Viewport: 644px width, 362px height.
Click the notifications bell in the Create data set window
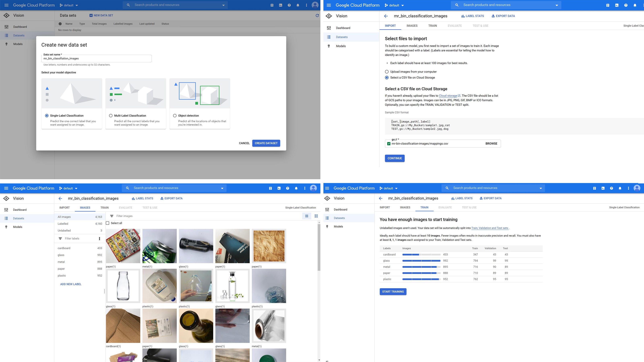pyautogui.click(x=298, y=5)
